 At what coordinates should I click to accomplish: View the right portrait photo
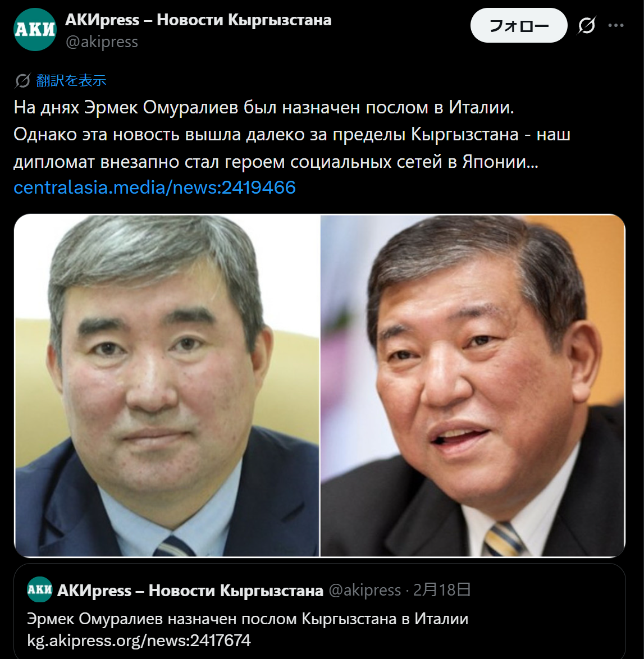[473, 386]
